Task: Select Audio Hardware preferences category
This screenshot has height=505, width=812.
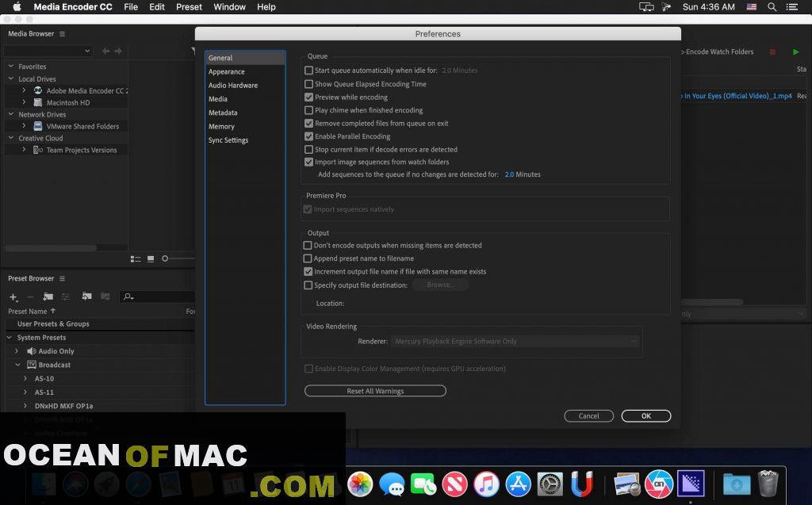Action: [233, 86]
